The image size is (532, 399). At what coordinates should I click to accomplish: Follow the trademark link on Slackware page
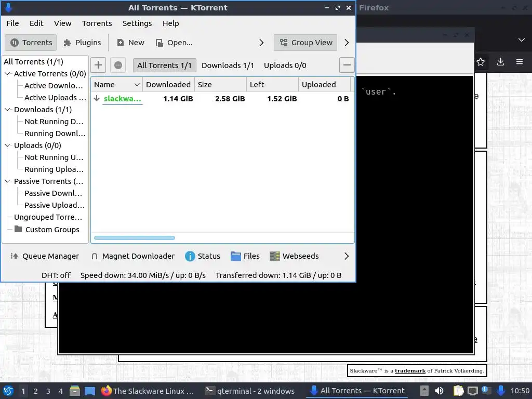[410, 371]
